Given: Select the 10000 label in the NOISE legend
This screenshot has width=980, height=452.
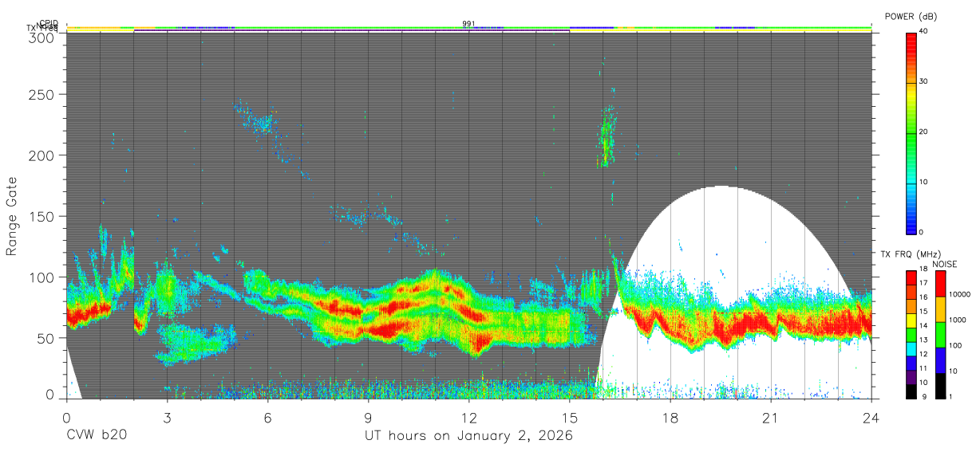Looking at the screenshot, I should click(x=961, y=295).
